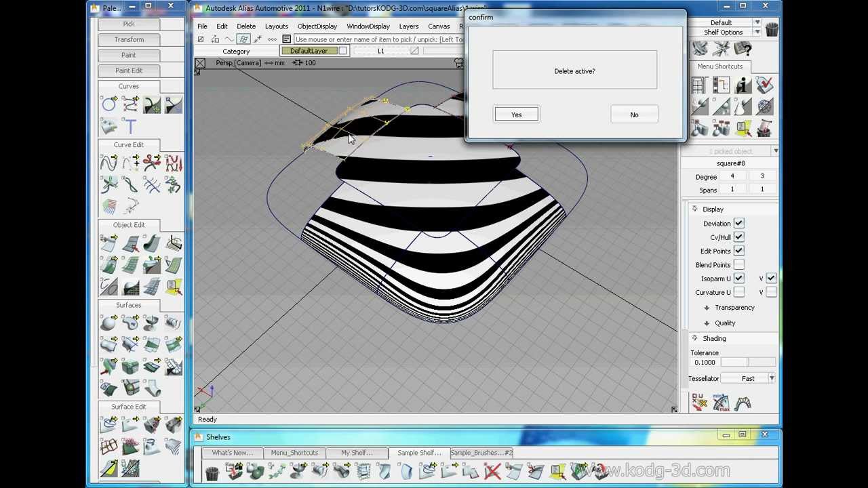Click the help question mark shelf icon
This screenshot has width=868, height=488.
pyautogui.click(x=743, y=49)
